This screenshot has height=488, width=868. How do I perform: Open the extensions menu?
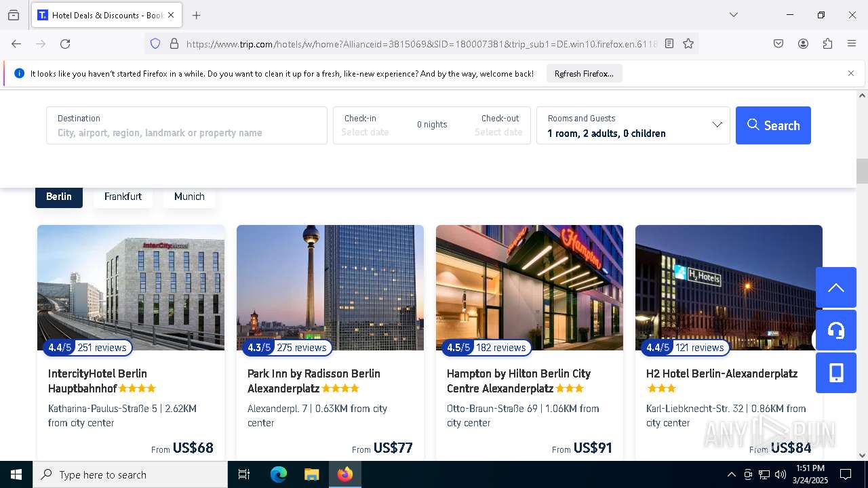point(827,44)
